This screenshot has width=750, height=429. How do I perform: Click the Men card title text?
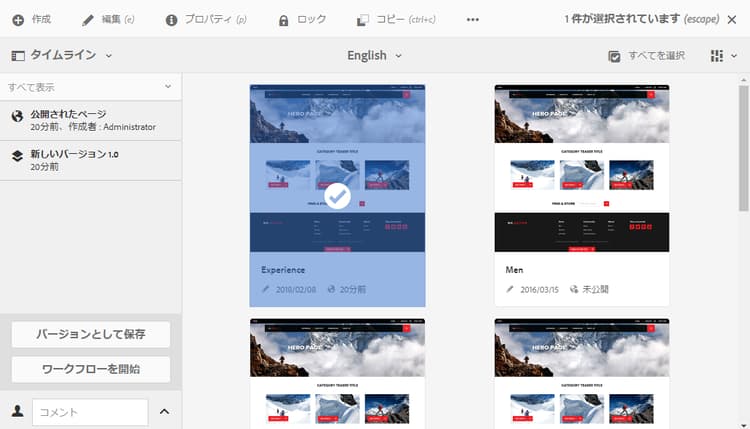514,270
